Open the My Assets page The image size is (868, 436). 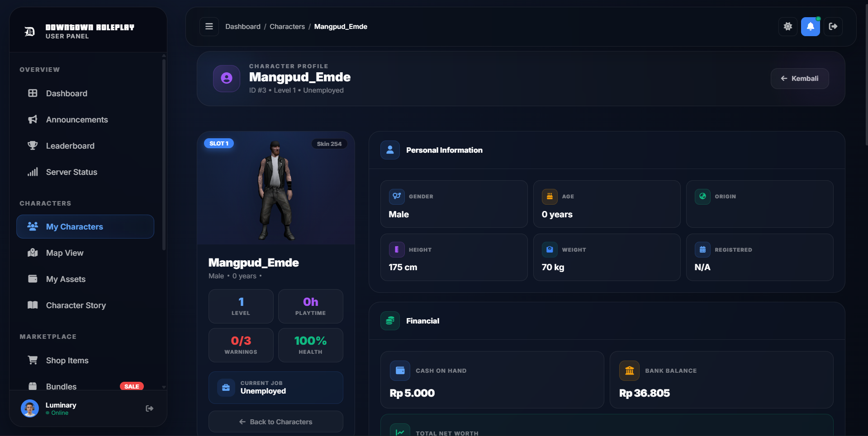pyautogui.click(x=85, y=279)
